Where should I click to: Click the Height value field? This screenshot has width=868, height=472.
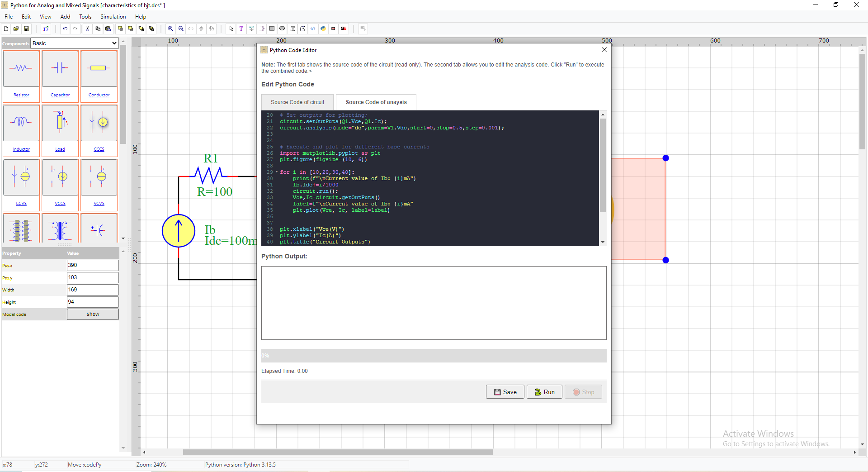click(93, 302)
